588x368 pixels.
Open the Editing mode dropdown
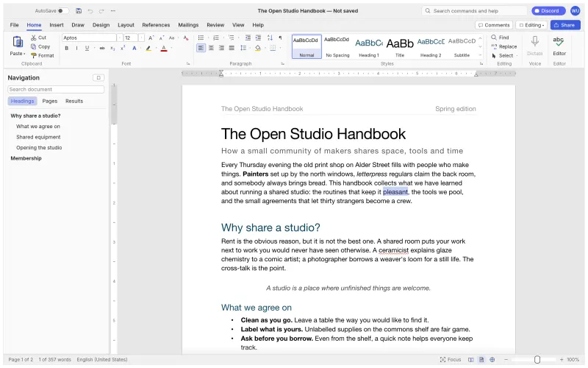tap(531, 25)
